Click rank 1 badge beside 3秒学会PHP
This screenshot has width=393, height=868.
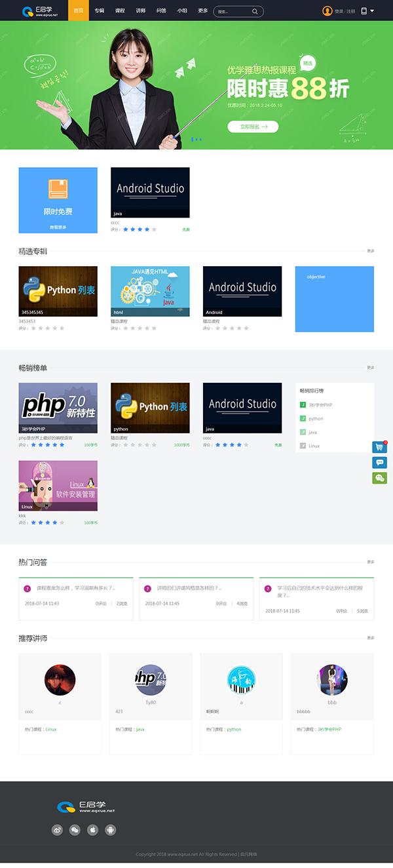pos(303,404)
